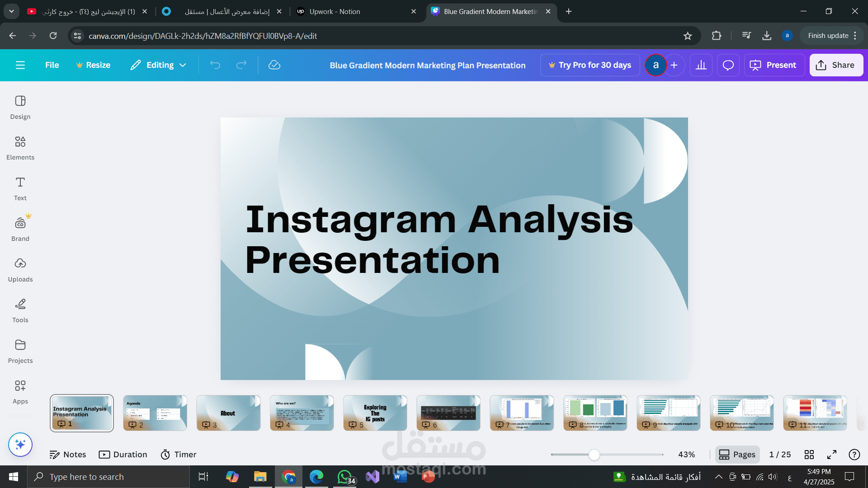868x488 pixels.
Task: Open the Canva main menu hamburger icon
Action: point(20,65)
